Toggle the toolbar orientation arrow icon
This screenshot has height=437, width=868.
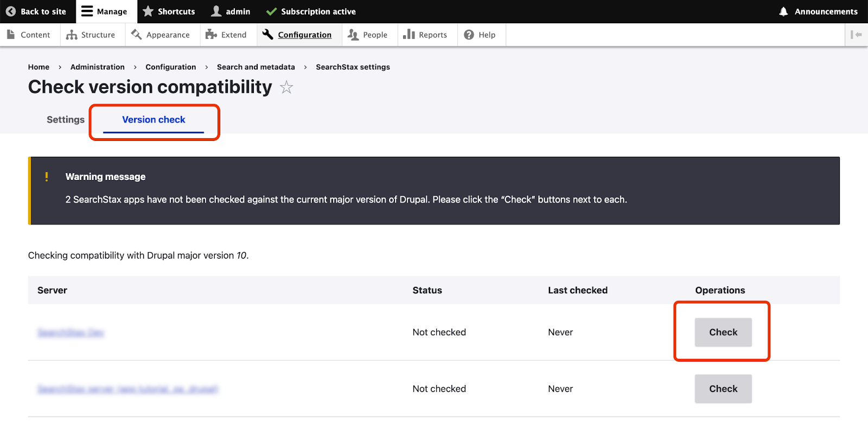[x=856, y=35]
